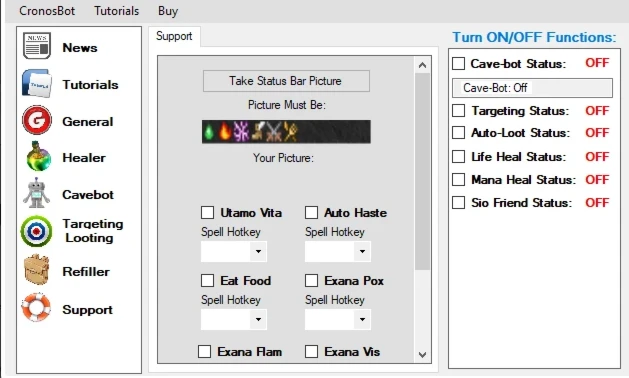Click the scroll down arrow in Support panel
This screenshot has height=378, width=629.
[422, 355]
